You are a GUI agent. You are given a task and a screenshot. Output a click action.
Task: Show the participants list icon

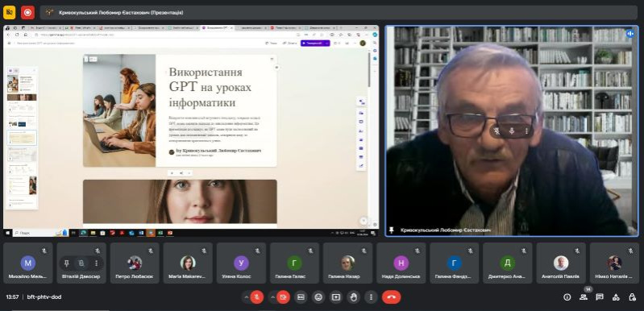(x=584, y=297)
